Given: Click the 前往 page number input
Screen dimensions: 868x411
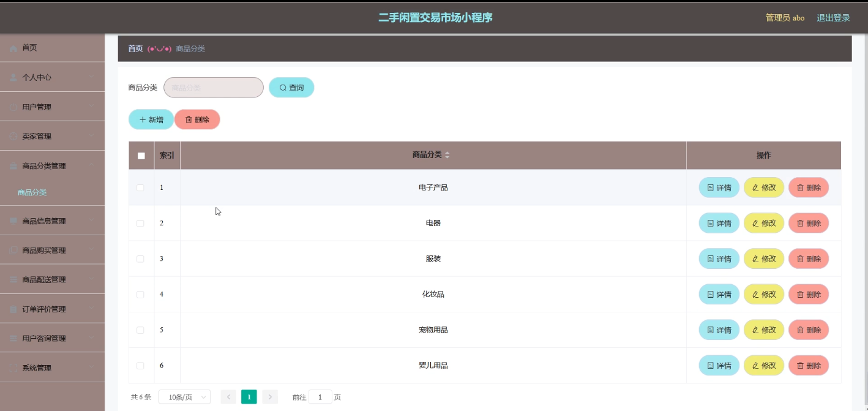Looking at the screenshot, I should [320, 397].
